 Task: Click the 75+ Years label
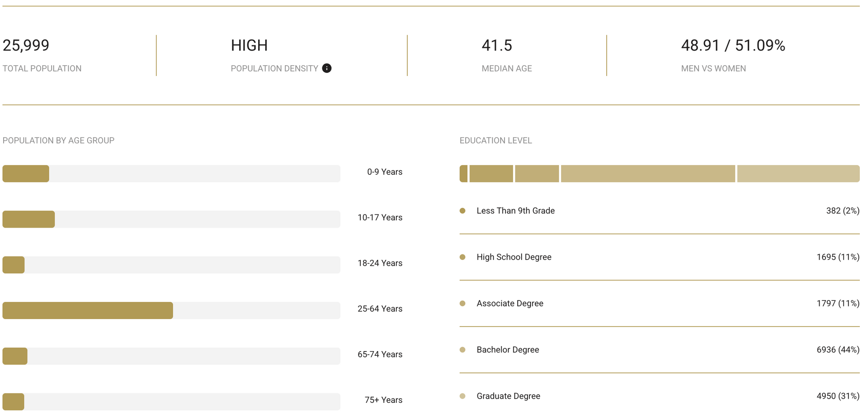click(x=383, y=400)
